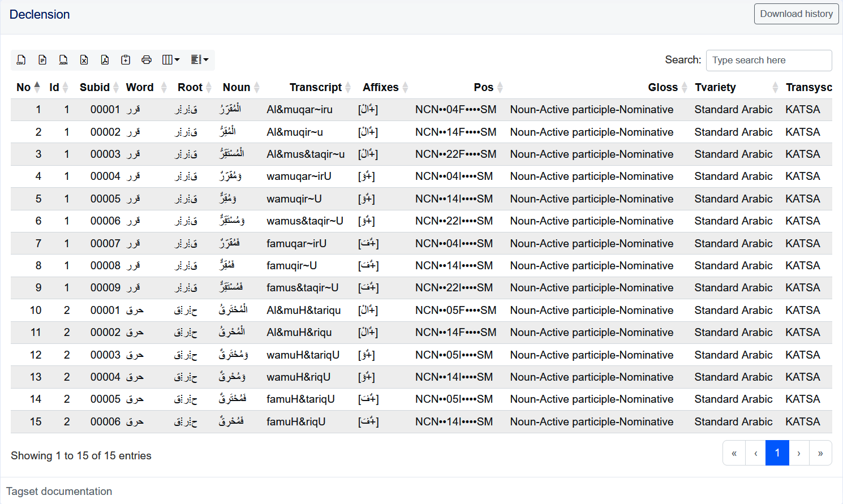Select the transcript cell 'Al&muqar~iru'
Image resolution: width=843 pixels, height=504 pixels.
click(x=300, y=110)
